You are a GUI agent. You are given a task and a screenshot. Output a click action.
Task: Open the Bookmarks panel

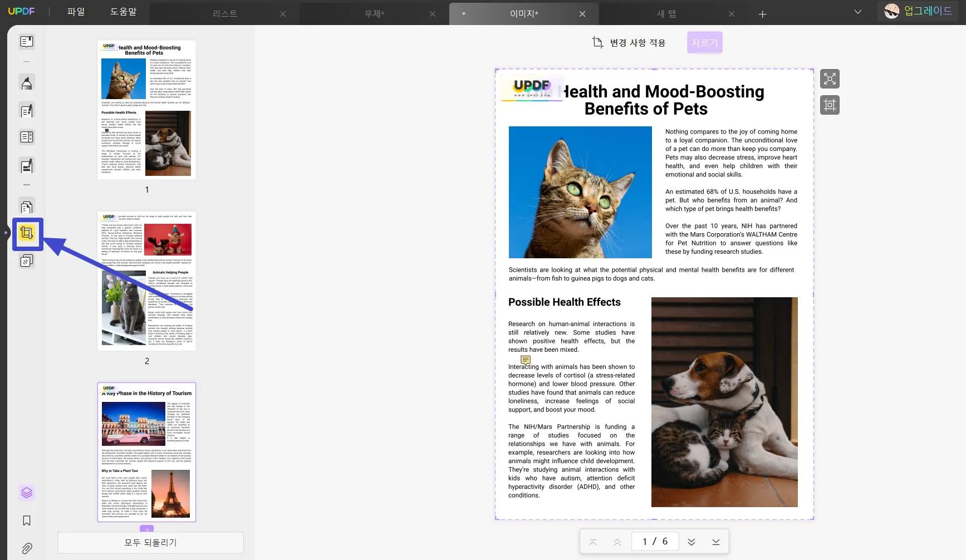[x=26, y=520]
